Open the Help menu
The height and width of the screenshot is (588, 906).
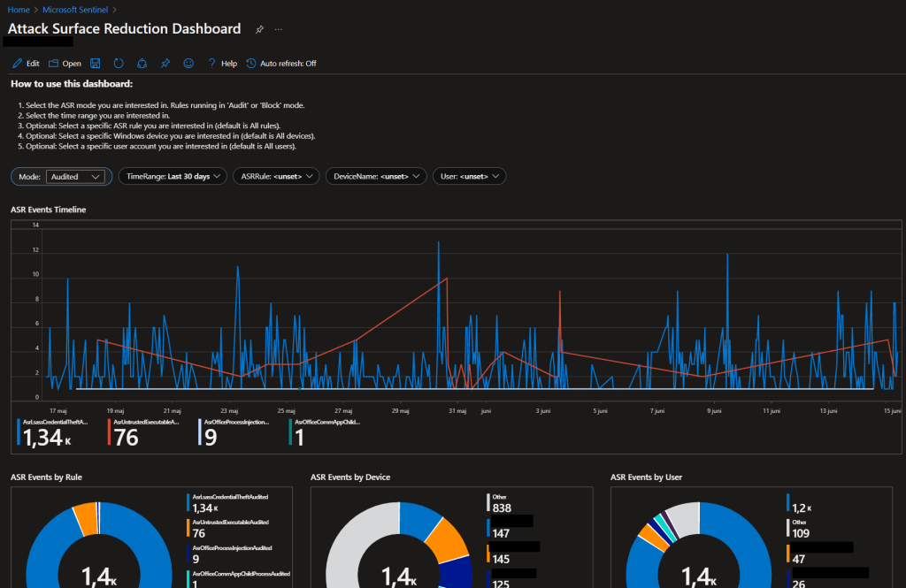click(x=222, y=64)
